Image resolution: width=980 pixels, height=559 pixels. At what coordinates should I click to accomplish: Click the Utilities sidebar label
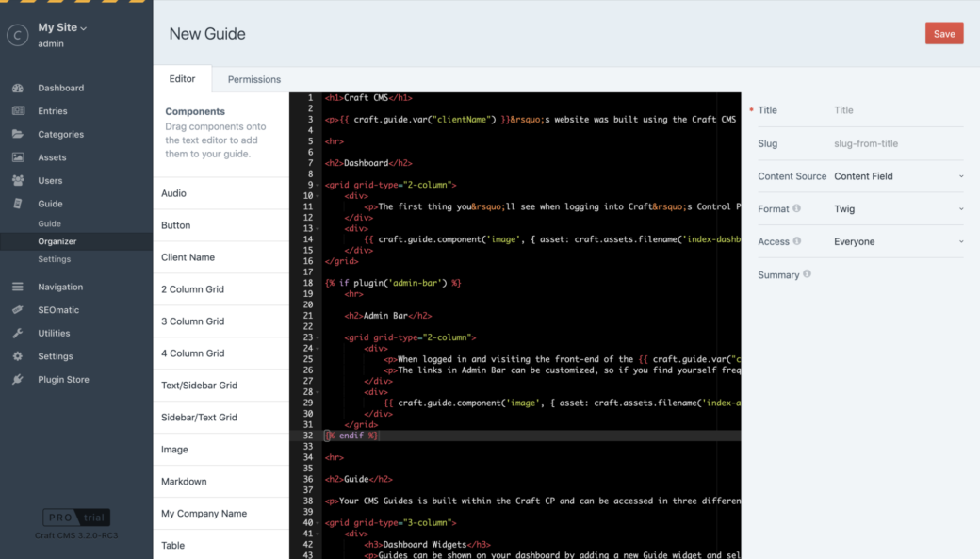pyautogui.click(x=54, y=334)
